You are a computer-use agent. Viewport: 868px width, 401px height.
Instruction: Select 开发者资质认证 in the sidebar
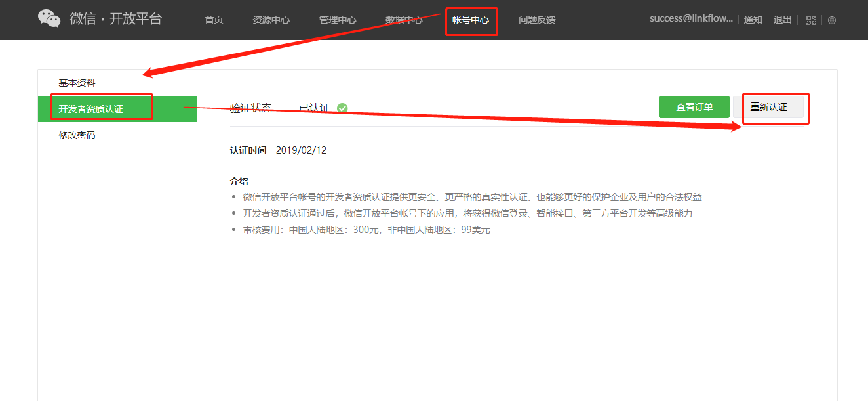click(x=117, y=109)
